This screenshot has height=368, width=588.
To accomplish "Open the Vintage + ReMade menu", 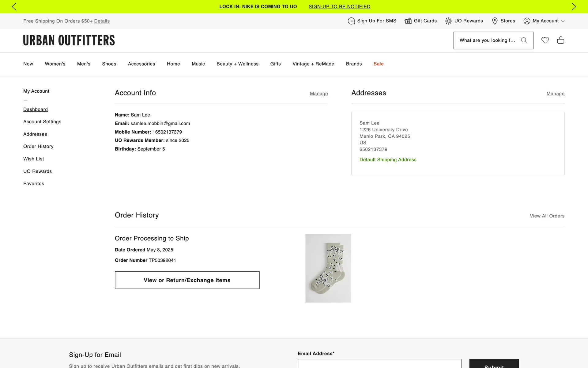I will click(x=313, y=64).
